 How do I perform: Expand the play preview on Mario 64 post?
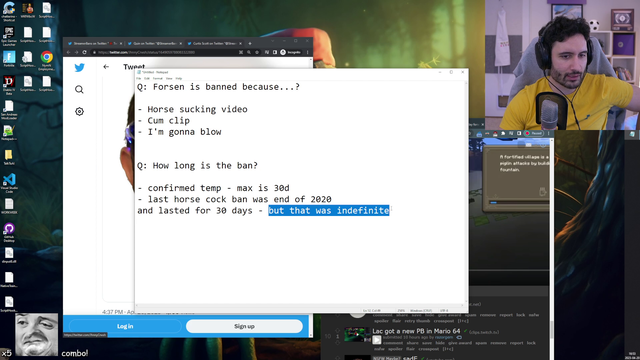[377, 340]
